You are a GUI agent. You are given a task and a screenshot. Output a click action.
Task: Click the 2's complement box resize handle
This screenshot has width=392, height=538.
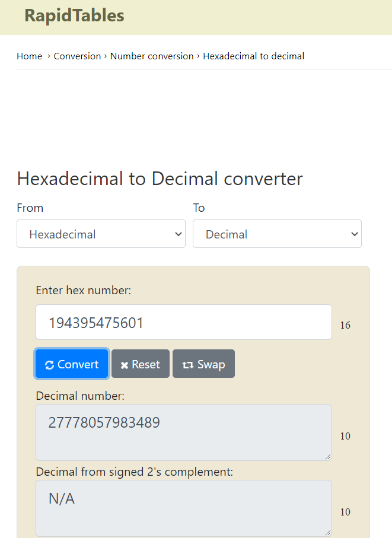coord(328,533)
